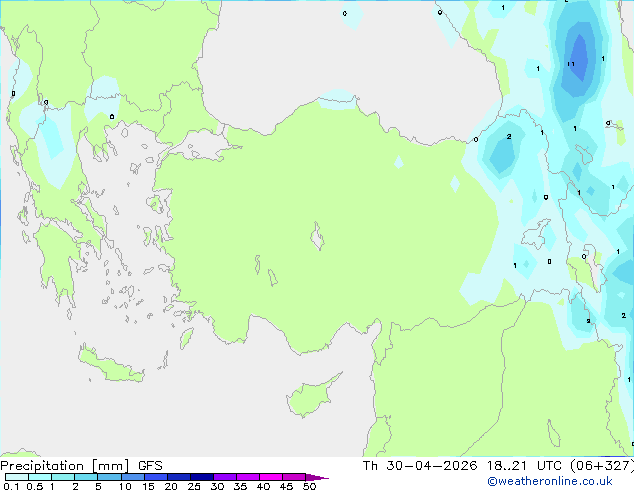
Task: Click the legend arrow tip beyond 50
Action: [x=317, y=477]
